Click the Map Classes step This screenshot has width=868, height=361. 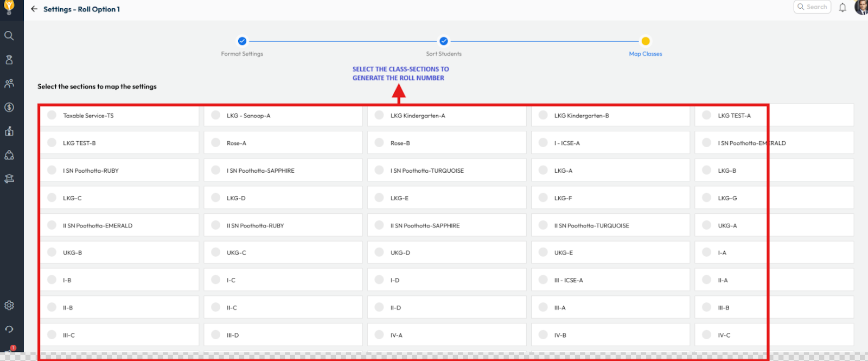click(646, 41)
